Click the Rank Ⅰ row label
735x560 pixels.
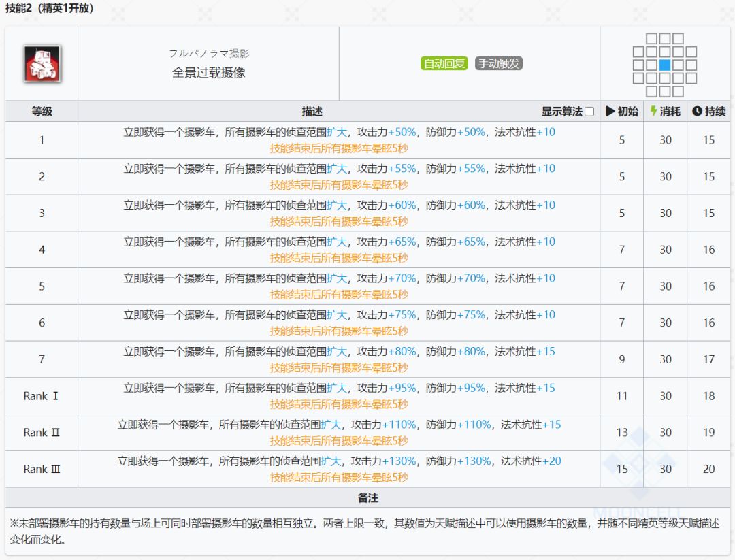[x=42, y=396]
